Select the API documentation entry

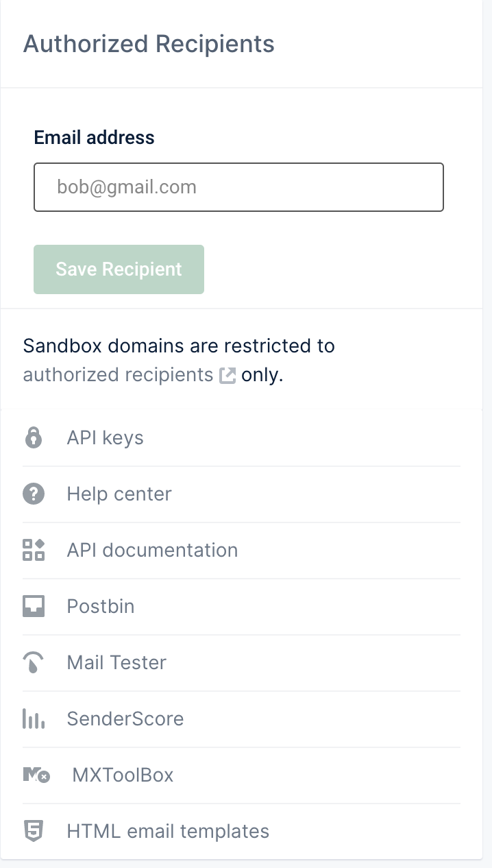152,550
